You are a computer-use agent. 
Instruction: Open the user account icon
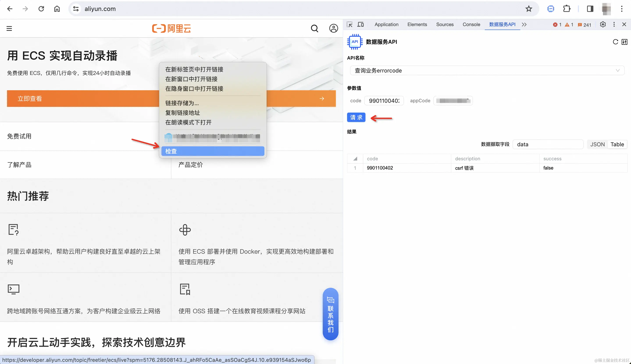(x=333, y=28)
